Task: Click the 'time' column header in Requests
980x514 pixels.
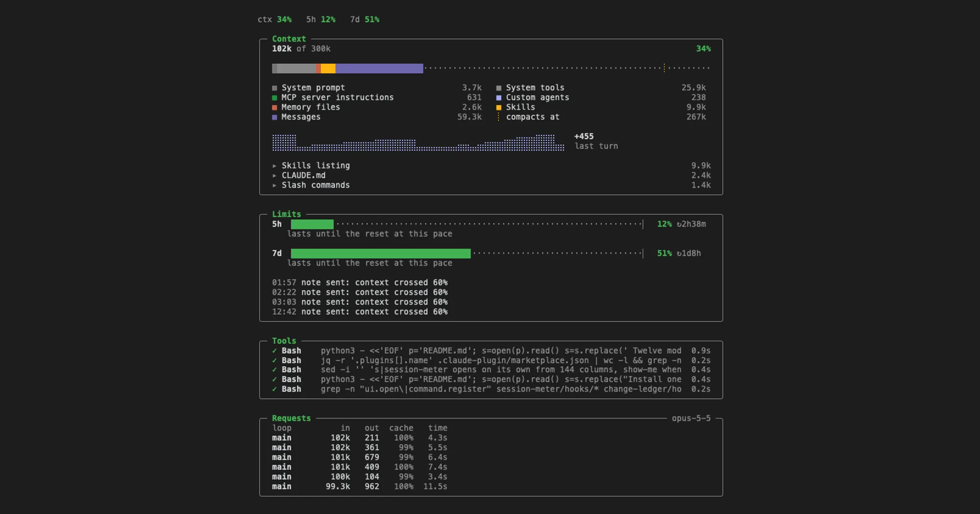Action: [438, 428]
